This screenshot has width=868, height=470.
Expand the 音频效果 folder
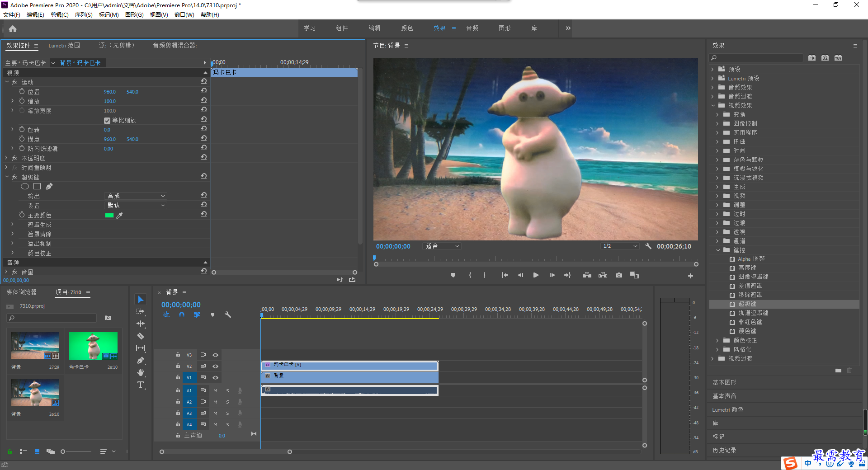pos(713,87)
